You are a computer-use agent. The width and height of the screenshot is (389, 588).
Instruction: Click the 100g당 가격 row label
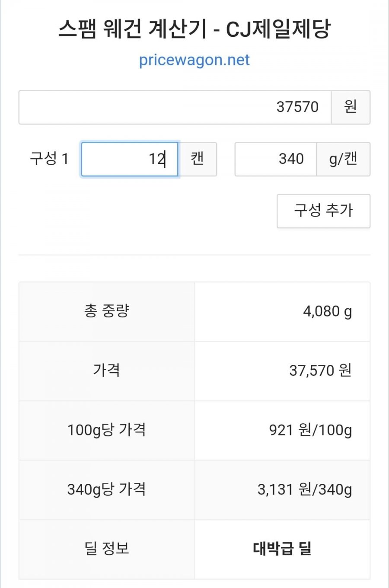[106, 430]
